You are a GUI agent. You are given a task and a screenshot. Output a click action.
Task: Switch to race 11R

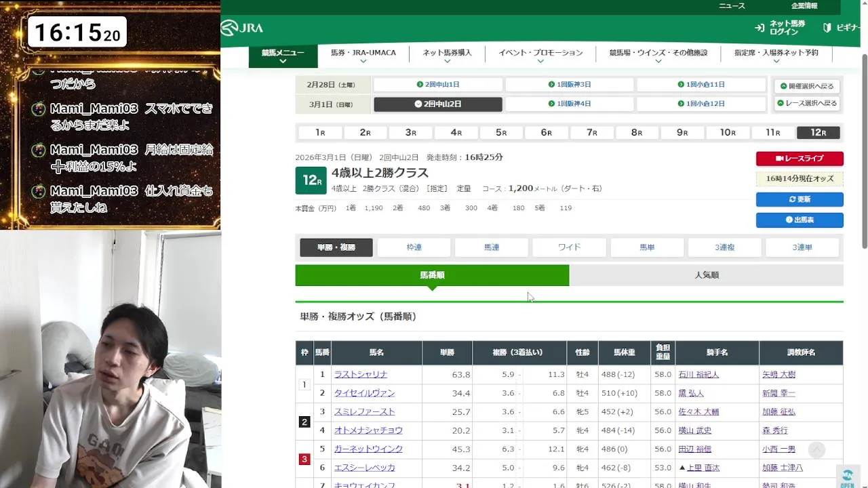[x=773, y=133]
